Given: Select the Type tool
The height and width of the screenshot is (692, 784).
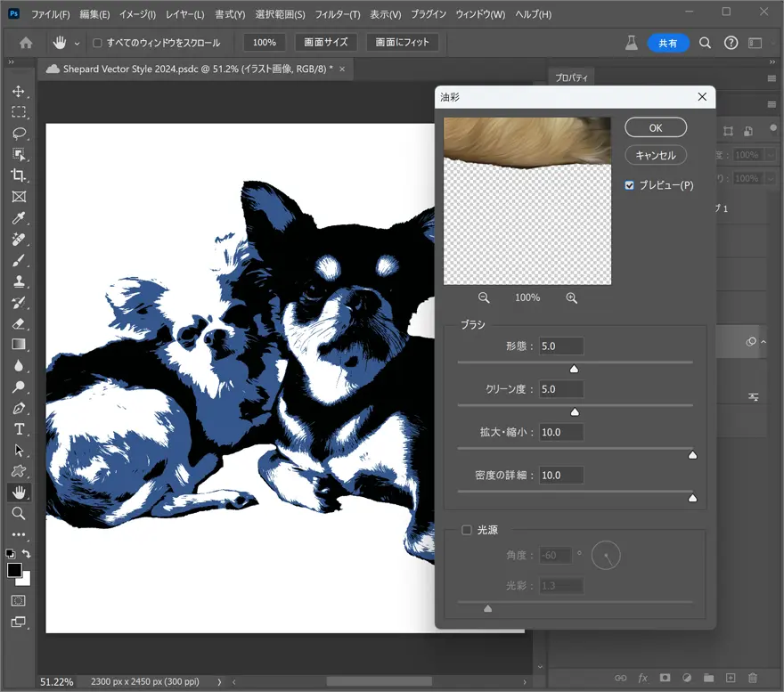Looking at the screenshot, I should pyautogui.click(x=18, y=429).
